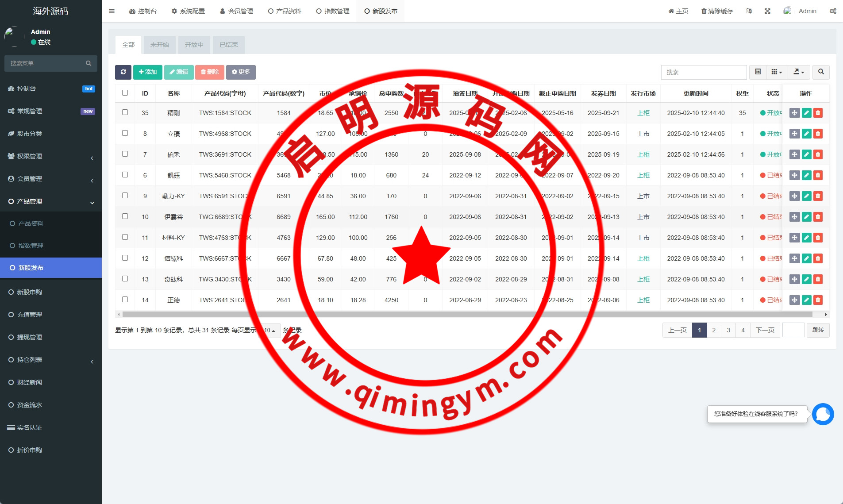Image resolution: width=843 pixels, height=504 pixels.
Task: Click the drag-move icon for row 7
Action: point(794,154)
